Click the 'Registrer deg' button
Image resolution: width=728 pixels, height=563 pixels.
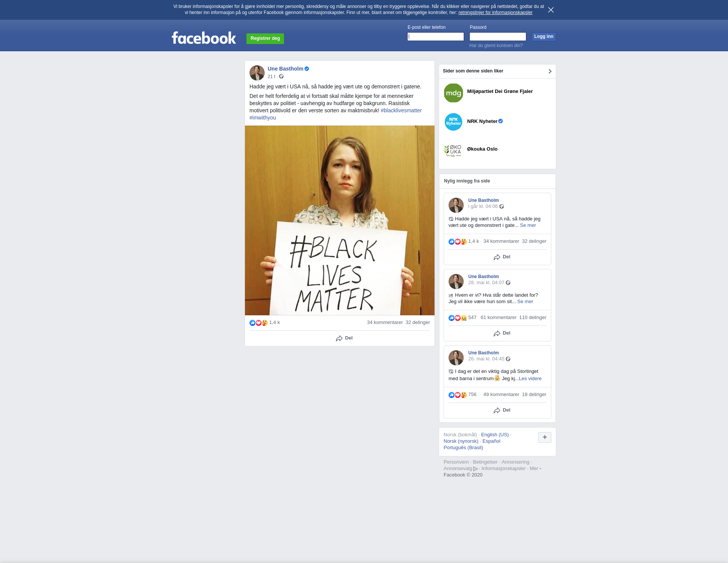(x=265, y=38)
